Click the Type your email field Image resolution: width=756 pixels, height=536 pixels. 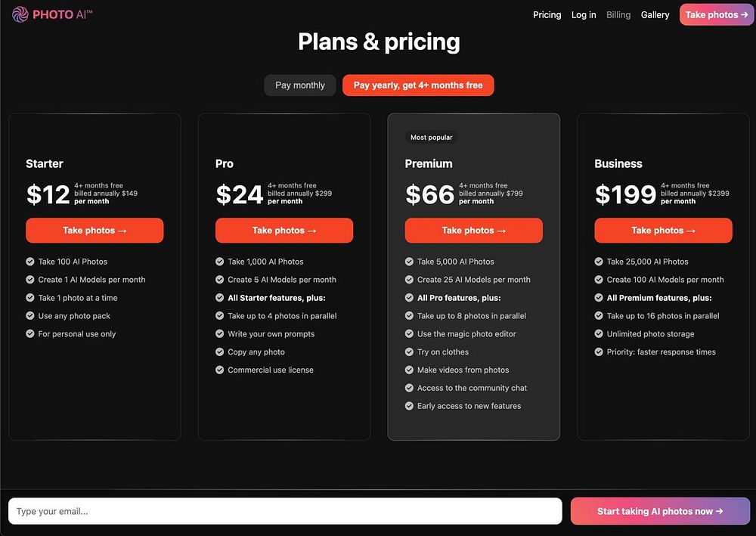[x=285, y=511]
